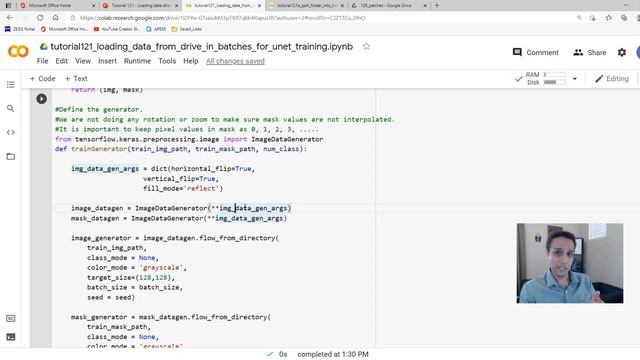640x360 pixels.
Task: Click the execution checkmark in status bar
Action: [270, 354]
